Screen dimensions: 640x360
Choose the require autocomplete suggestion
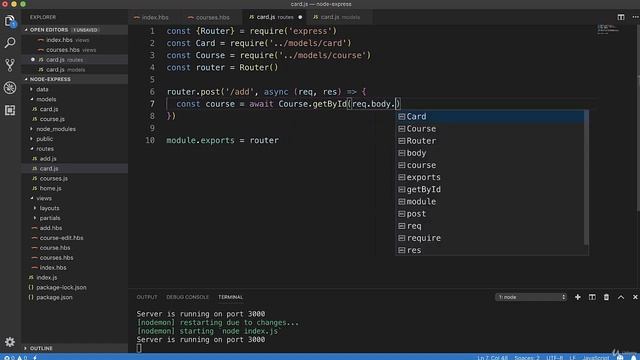tap(490, 238)
